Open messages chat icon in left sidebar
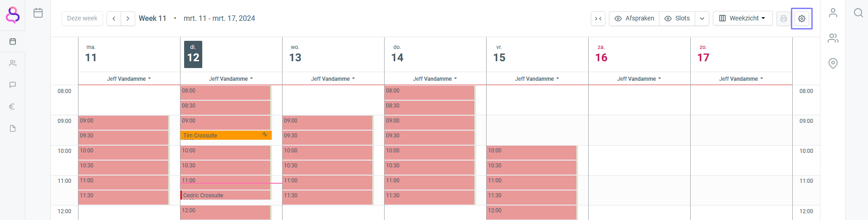The width and height of the screenshot is (868, 220). [x=13, y=85]
